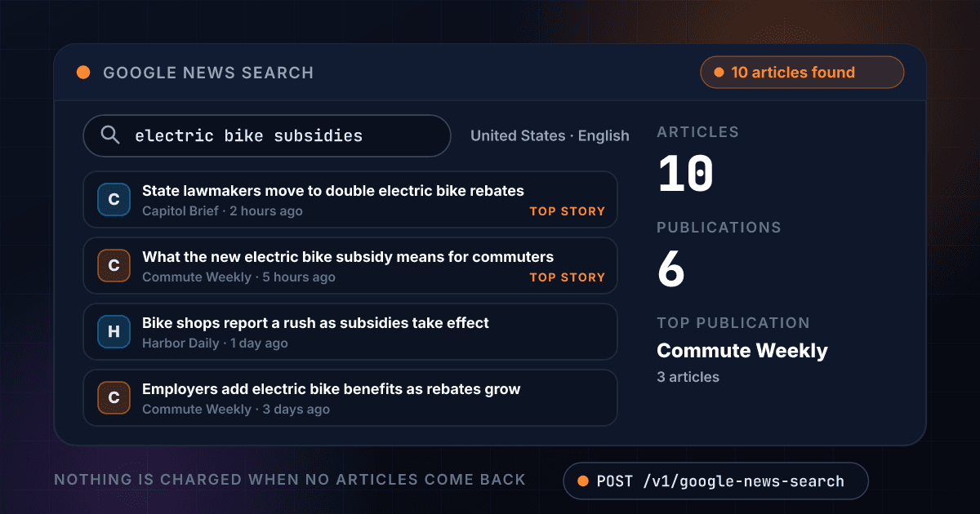980x514 pixels.
Task: Click the magnifying glass search icon
Action: tap(110, 135)
